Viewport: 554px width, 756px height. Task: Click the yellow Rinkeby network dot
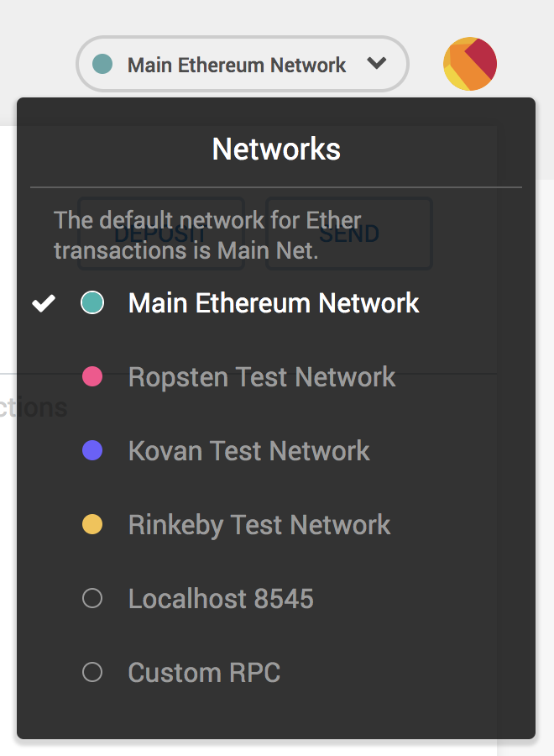tap(92, 525)
